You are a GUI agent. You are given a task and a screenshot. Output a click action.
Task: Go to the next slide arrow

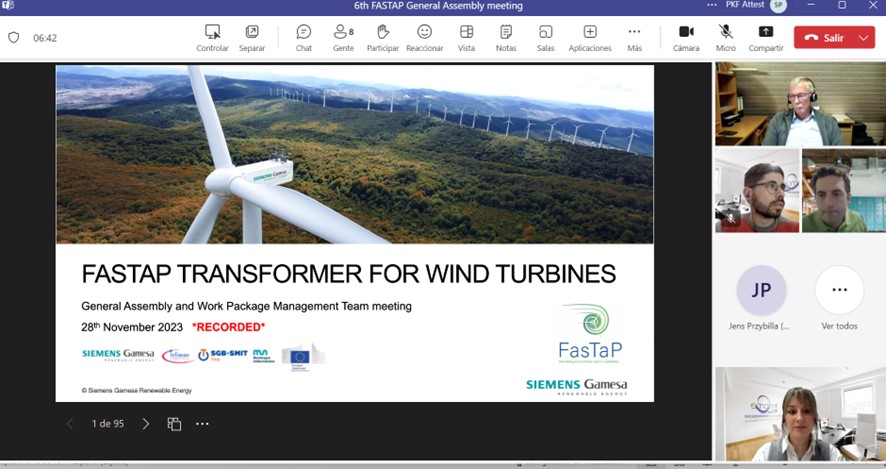(146, 424)
